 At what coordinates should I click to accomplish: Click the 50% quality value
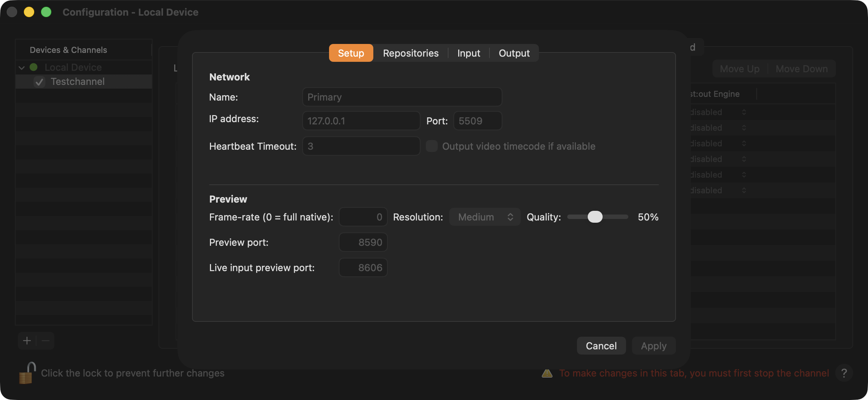pos(648,217)
